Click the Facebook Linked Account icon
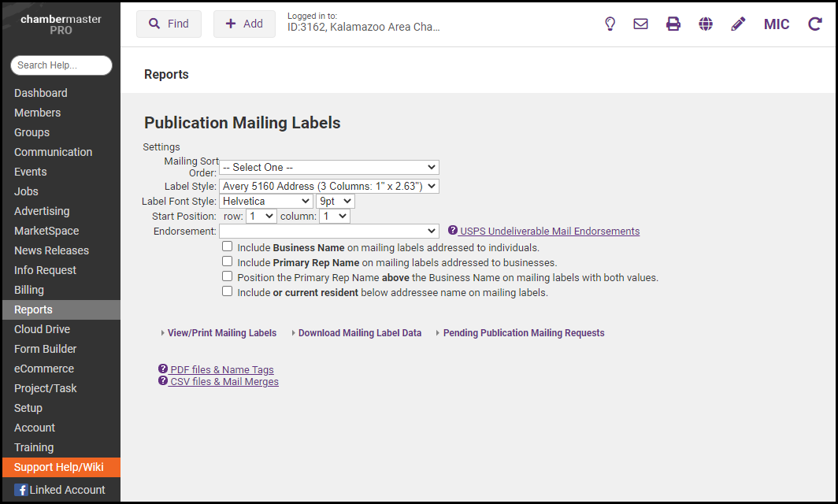 pos(21,490)
